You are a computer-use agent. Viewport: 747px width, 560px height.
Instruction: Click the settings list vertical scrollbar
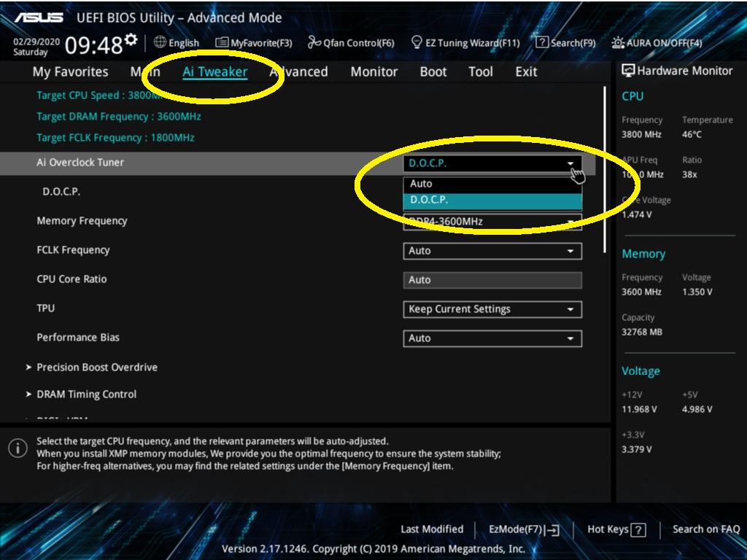coord(605,169)
